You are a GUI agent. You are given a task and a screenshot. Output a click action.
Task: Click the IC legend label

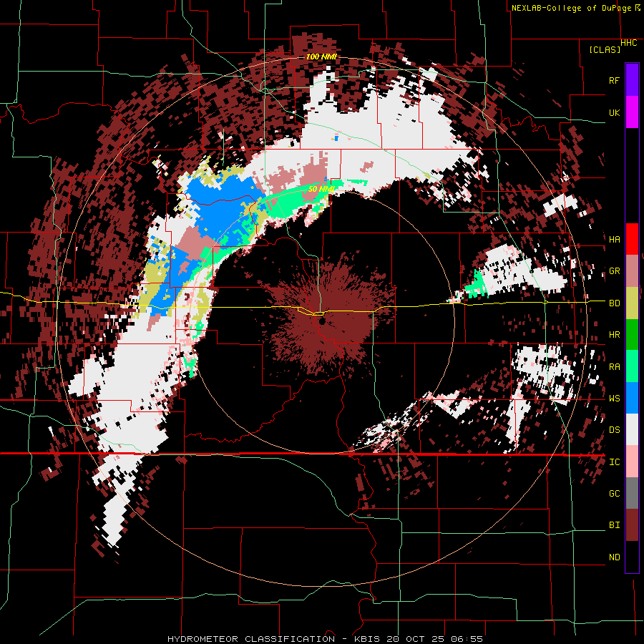(x=615, y=462)
